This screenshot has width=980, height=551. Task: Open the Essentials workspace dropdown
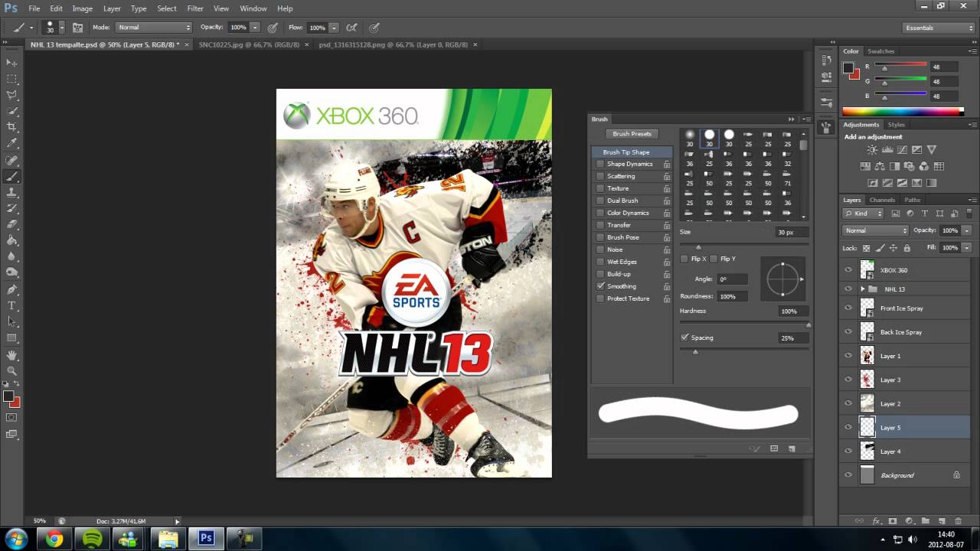(938, 28)
